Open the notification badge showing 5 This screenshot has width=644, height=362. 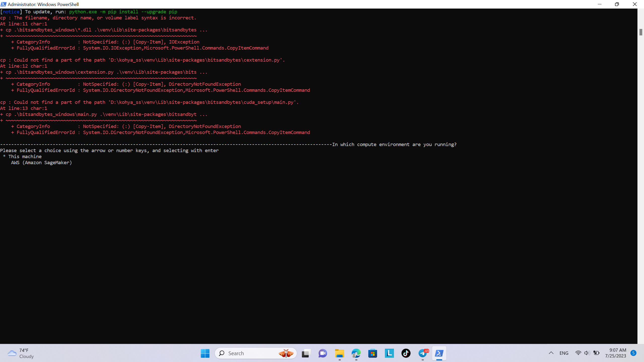click(633, 353)
